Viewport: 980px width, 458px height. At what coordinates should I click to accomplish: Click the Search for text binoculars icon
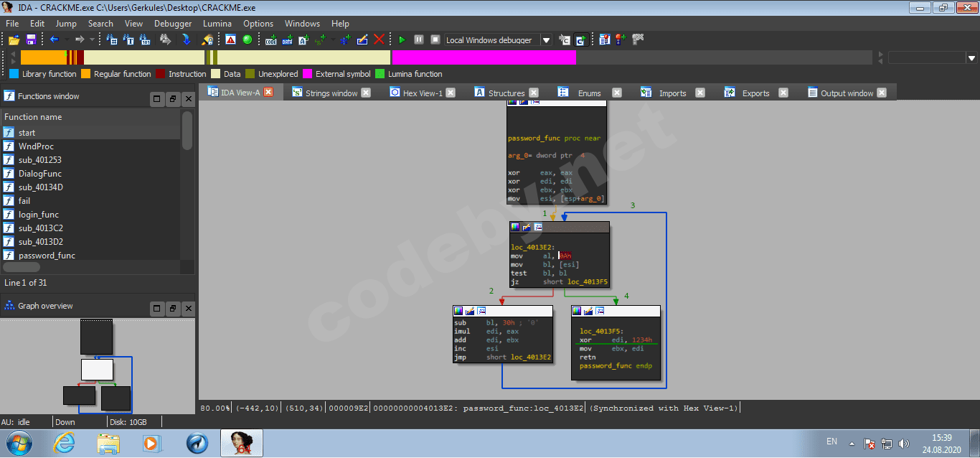coord(128,39)
